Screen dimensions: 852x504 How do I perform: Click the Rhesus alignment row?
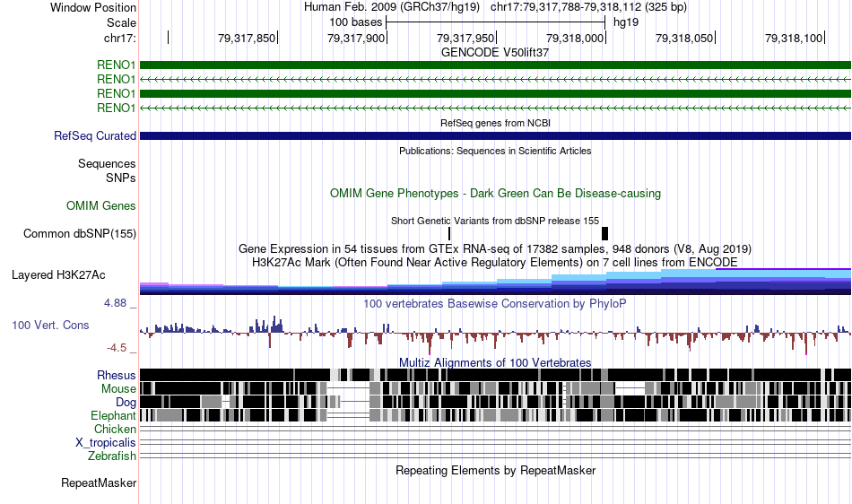click(x=495, y=375)
